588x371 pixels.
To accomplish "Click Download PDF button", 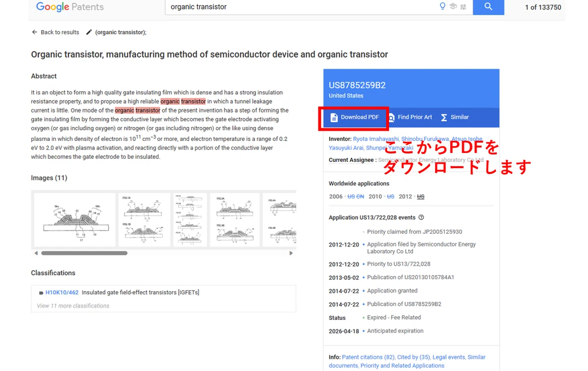I will coord(355,118).
